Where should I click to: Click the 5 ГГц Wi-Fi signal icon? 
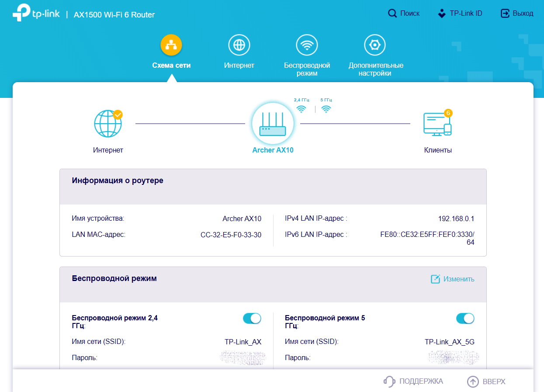(x=326, y=109)
